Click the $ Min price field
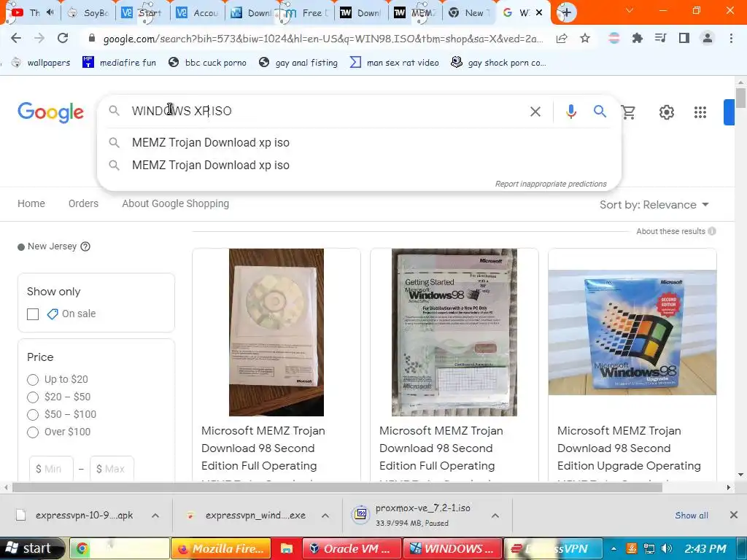 52,469
